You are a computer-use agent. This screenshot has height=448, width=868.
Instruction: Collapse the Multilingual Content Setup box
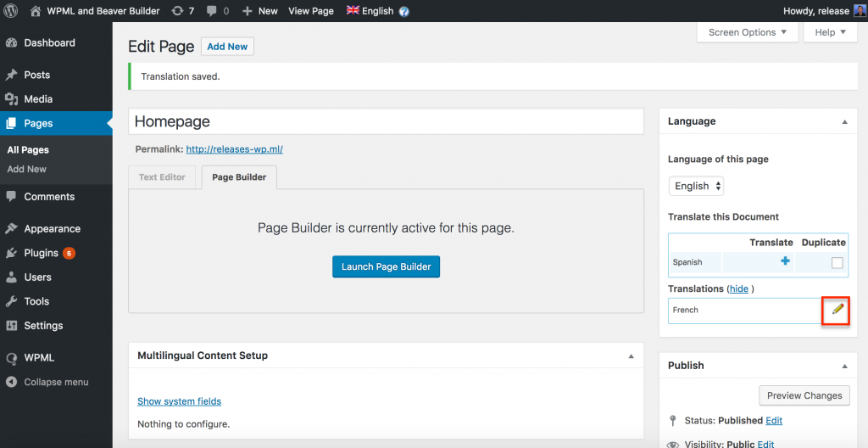click(x=631, y=356)
